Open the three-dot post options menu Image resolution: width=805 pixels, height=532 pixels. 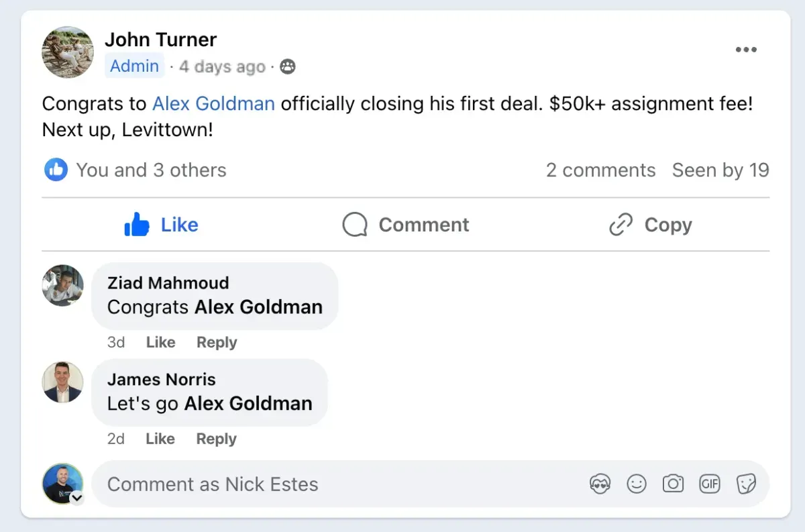pos(746,50)
